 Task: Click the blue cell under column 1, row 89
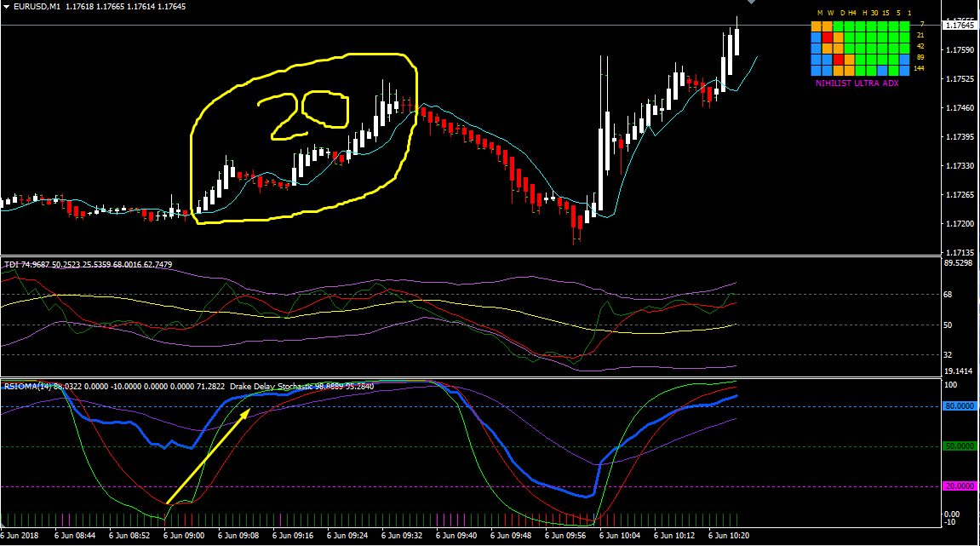tap(904, 60)
